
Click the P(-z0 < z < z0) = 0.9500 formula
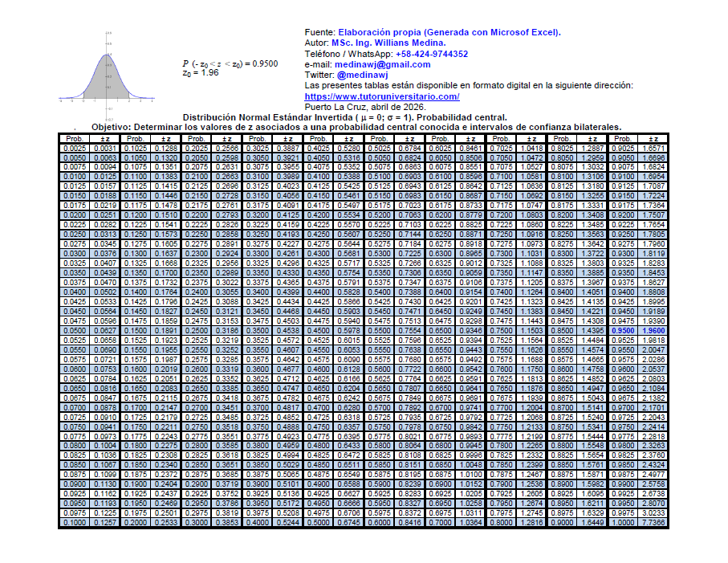point(230,63)
